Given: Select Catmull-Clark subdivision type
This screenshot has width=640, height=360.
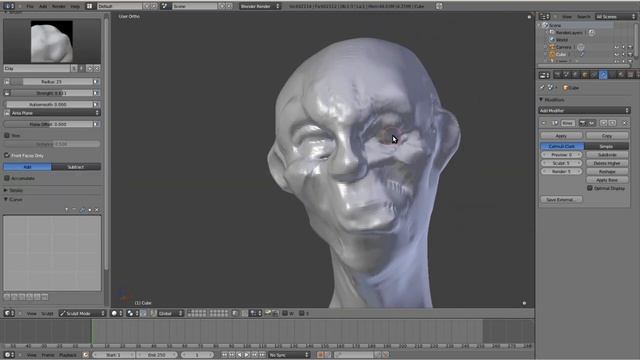Looking at the screenshot, I should pos(562,146).
